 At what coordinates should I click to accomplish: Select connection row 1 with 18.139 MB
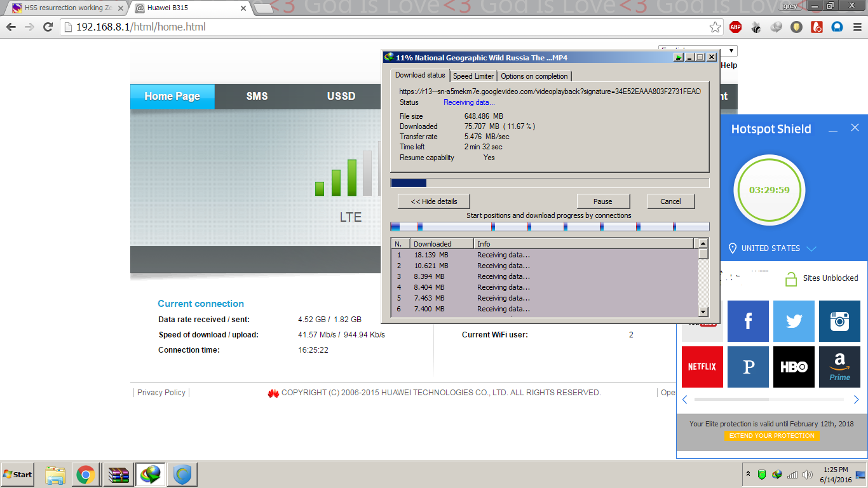(x=545, y=255)
